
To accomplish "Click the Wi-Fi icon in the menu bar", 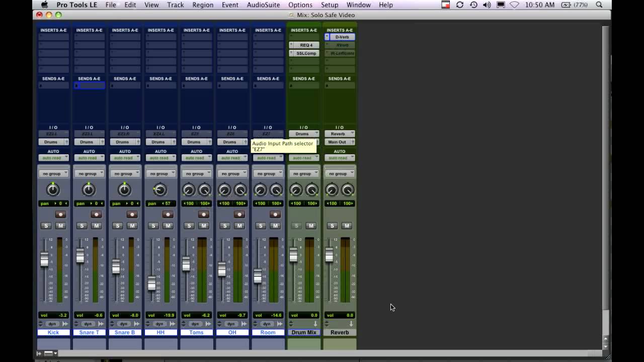I will tap(514, 5).
